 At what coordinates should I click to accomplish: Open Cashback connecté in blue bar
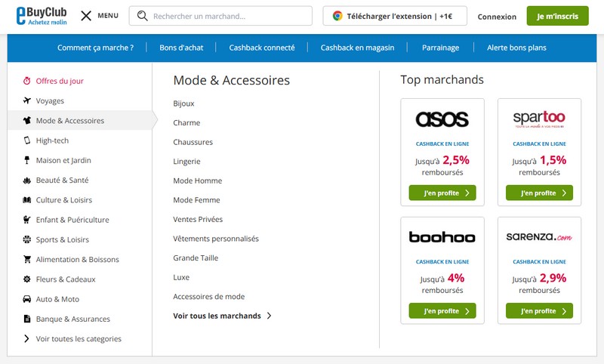262,48
